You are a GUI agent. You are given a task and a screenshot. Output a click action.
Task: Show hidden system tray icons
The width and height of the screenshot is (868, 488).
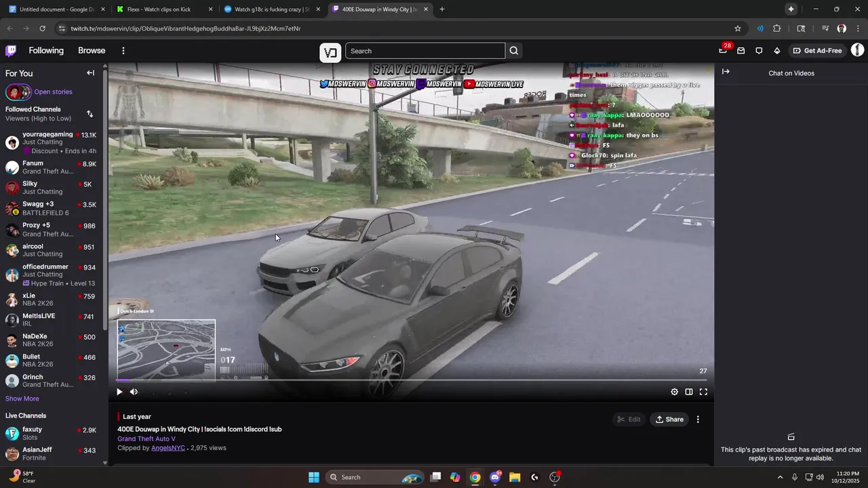[x=780, y=477]
